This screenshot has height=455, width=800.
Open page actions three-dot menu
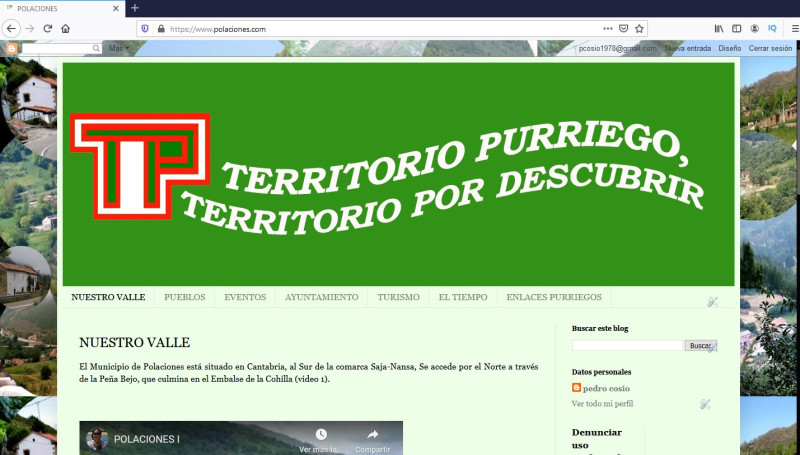pos(608,29)
